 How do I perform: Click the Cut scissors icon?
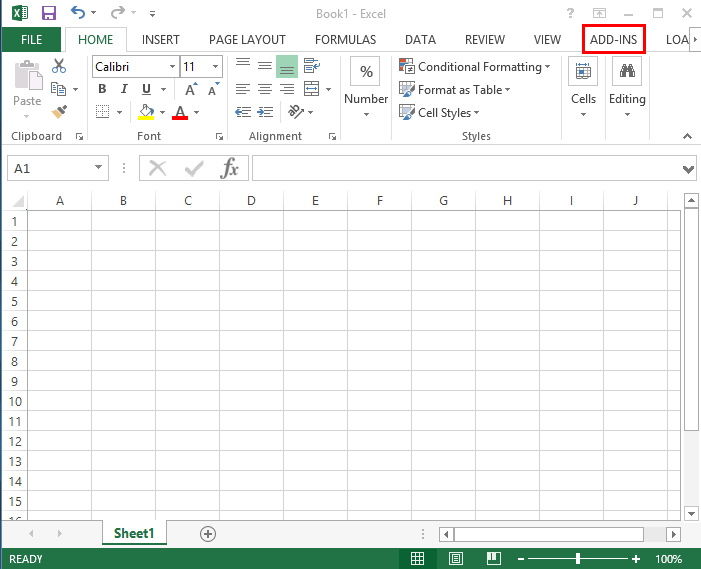(x=59, y=66)
